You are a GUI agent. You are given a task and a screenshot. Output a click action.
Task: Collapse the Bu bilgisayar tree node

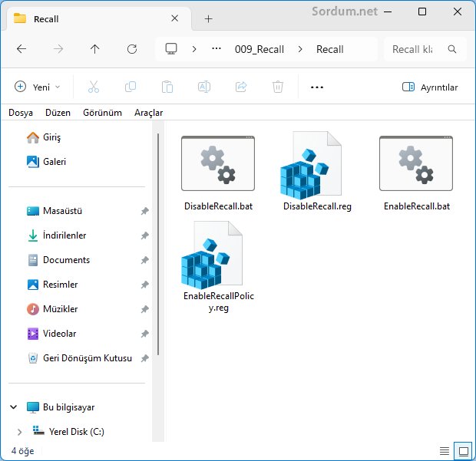click(14, 407)
